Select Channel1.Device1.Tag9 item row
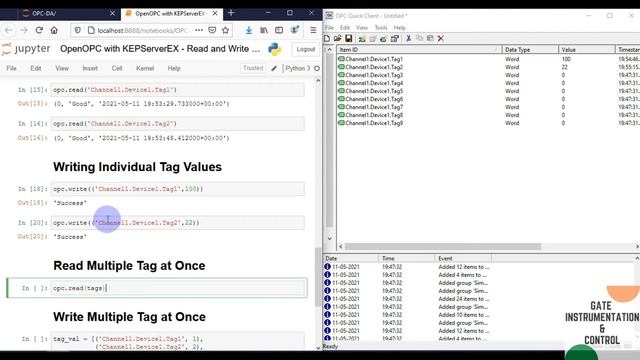Screen dimensions: 640x360 (374, 123)
